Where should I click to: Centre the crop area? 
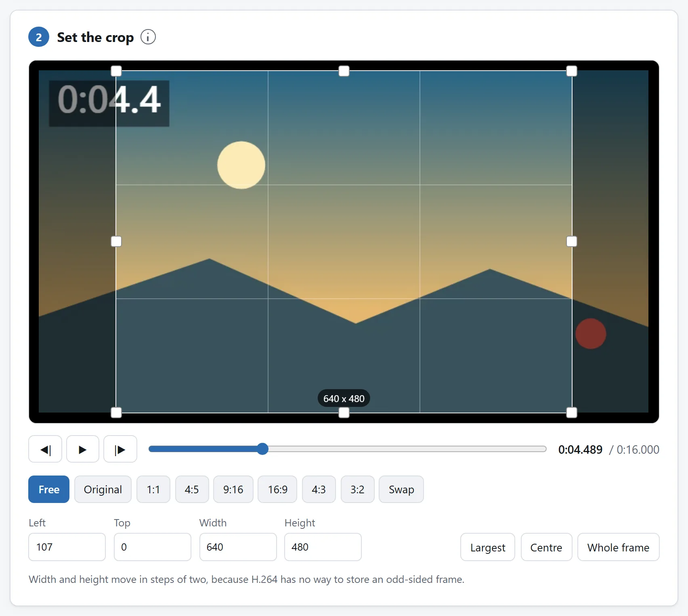tap(546, 547)
